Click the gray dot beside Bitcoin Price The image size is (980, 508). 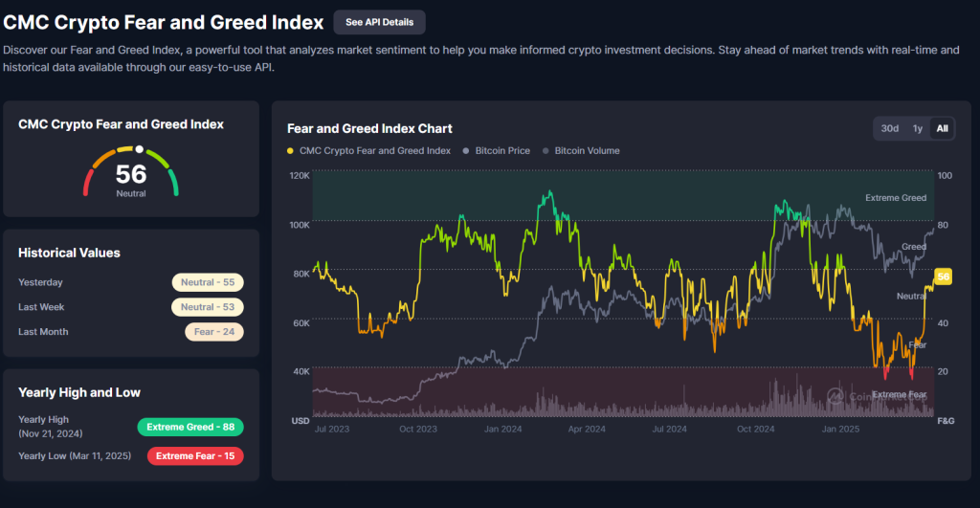tap(466, 151)
